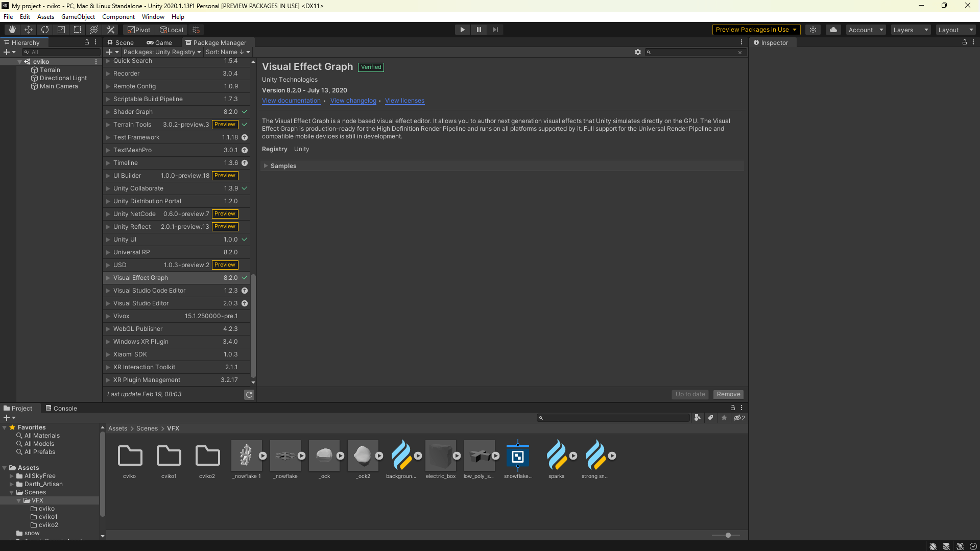The height and width of the screenshot is (551, 980).
Task: Open the debugger bug icon in status bar
Action: (933, 546)
